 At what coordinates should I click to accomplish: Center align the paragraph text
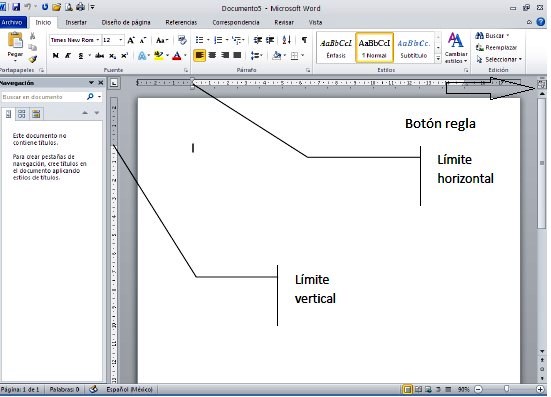point(212,55)
